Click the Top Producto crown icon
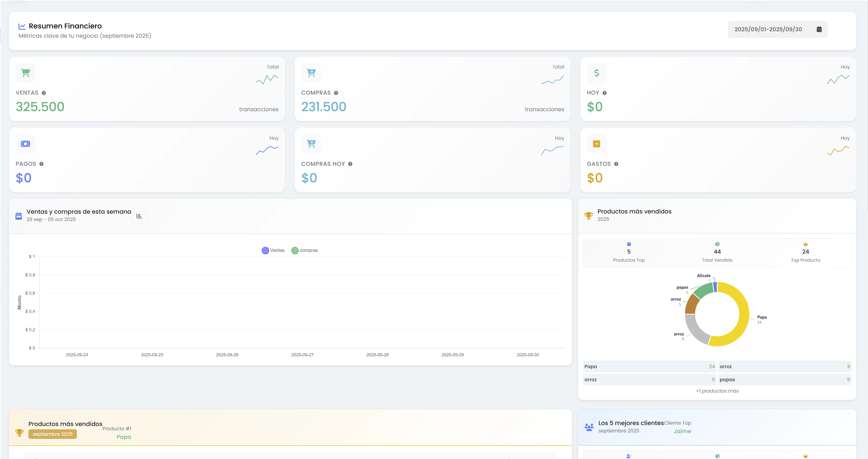 pos(805,244)
